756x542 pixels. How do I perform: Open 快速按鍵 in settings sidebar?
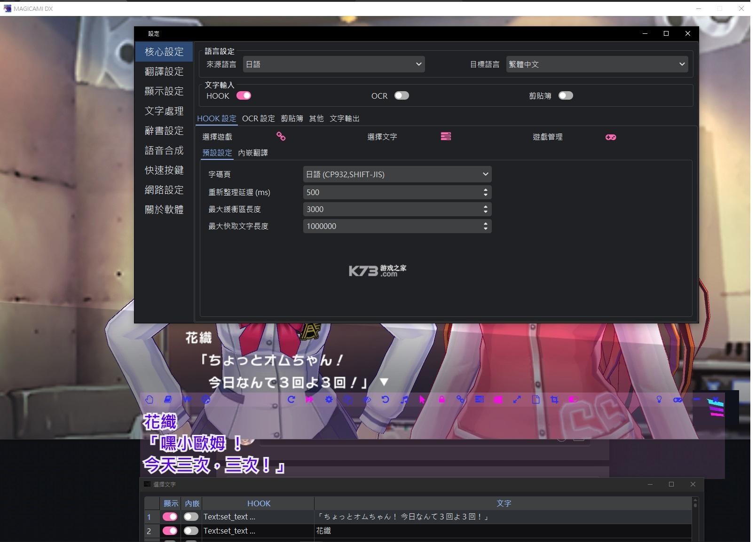[164, 170]
